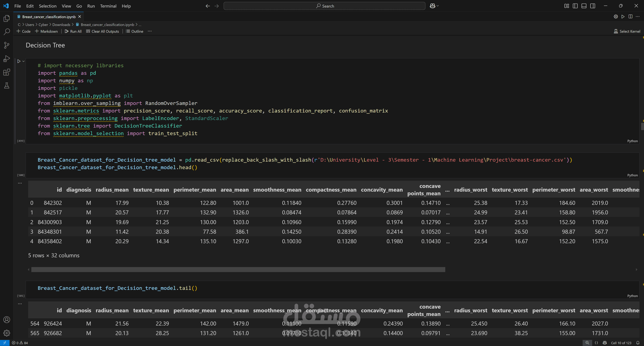Open the Terminal menu
This screenshot has height=346, width=644.
[108, 6]
